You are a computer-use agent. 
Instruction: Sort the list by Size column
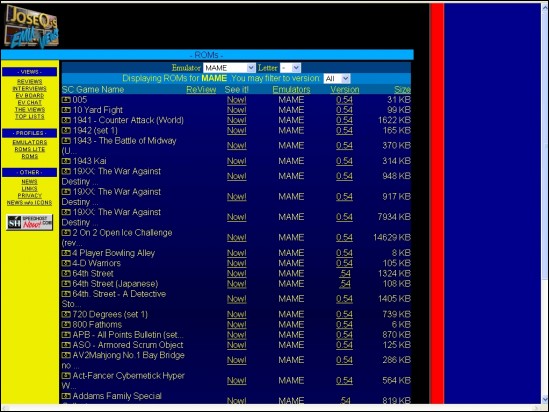(402, 90)
